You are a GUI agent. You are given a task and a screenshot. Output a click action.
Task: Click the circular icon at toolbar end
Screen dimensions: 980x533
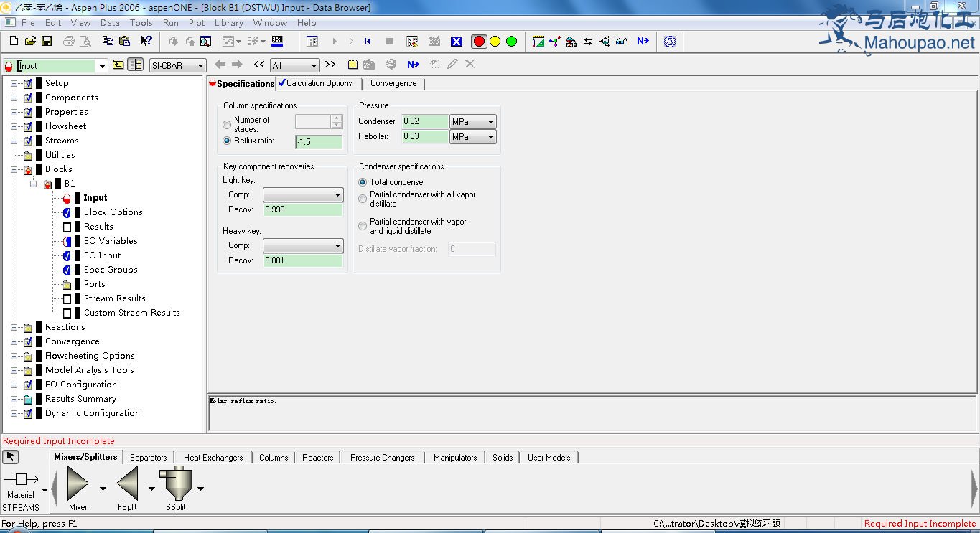tap(670, 42)
